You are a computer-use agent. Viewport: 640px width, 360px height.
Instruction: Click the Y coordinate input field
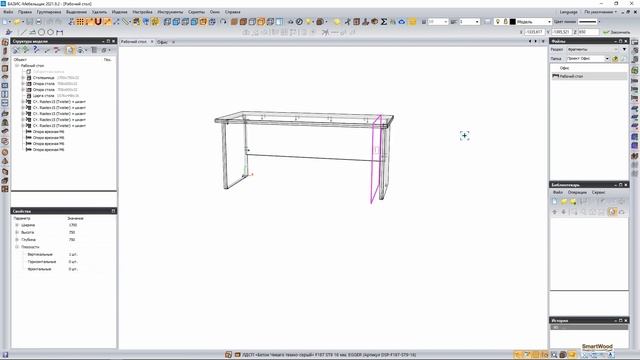[x=561, y=32]
